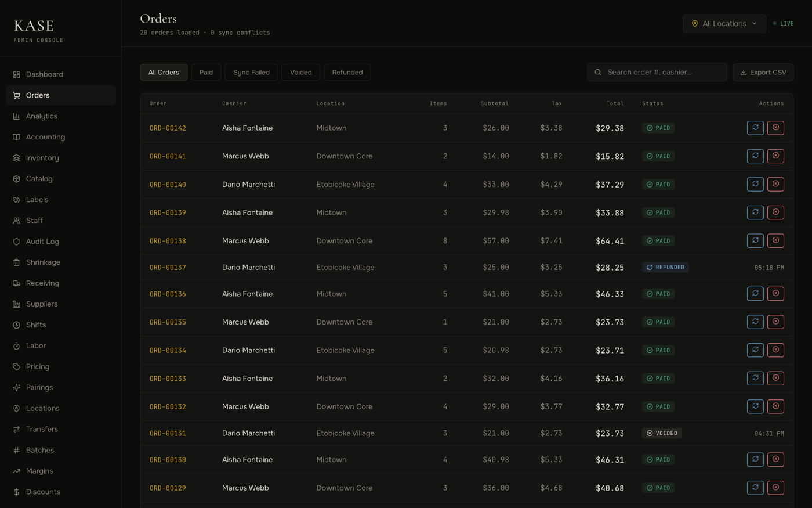Click void icon for order ORD-00142
Image resolution: width=812 pixels, height=508 pixels.
click(x=775, y=128)
